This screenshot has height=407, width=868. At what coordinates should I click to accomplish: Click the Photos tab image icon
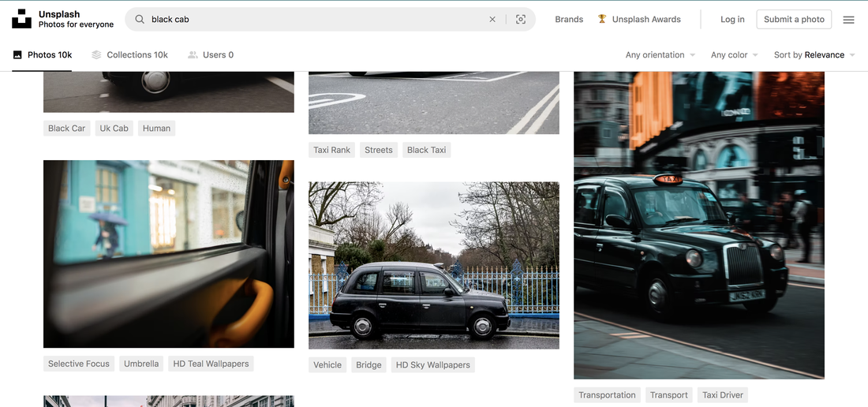tap(17, 54)
